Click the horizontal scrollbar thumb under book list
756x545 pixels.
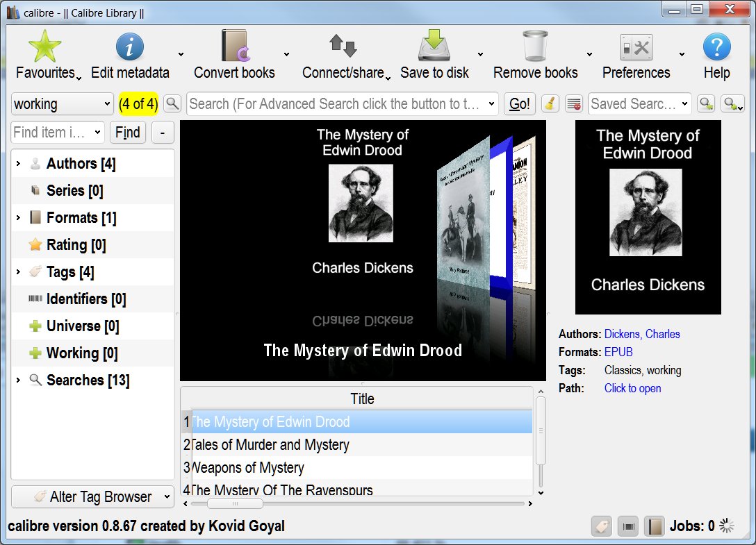point(235,503)
